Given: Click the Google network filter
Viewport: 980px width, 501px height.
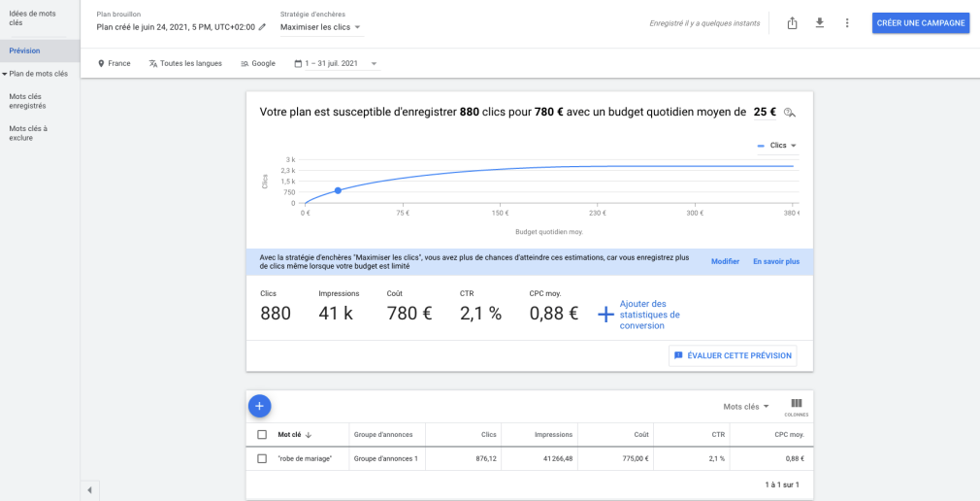Looking at the screenshot, I should pos(257,63).
